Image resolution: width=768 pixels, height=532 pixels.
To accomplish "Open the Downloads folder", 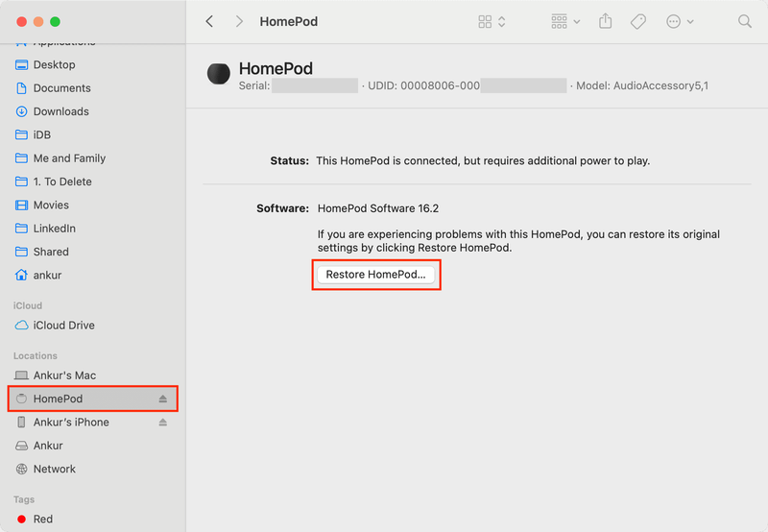I will [x=93, y=111].
